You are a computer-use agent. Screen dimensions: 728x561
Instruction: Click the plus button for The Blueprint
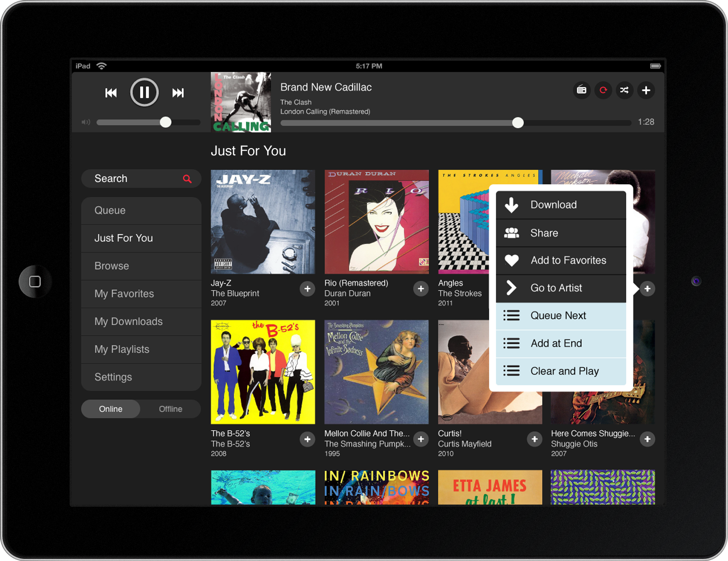click(x=307, y=289)
